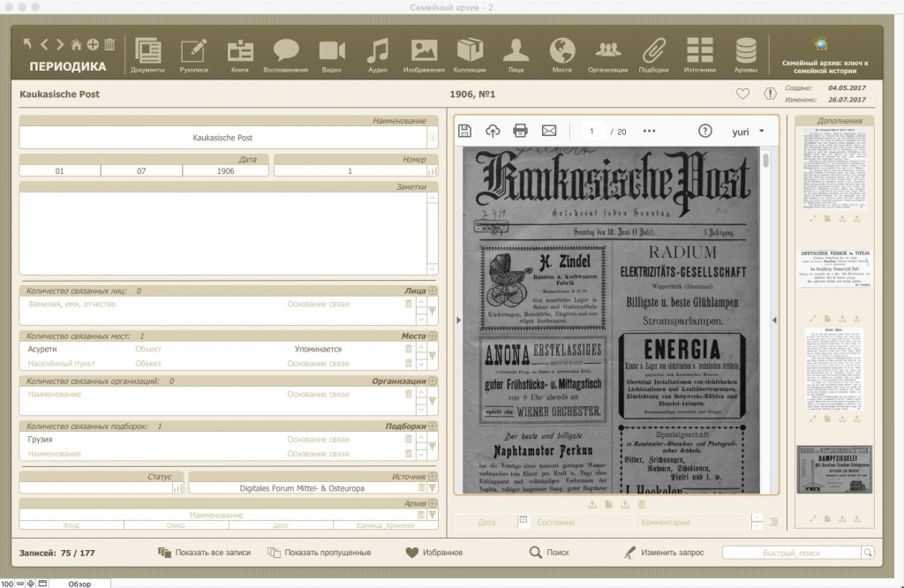Add a linked collection in Подборки
This screenshot has width=904, height=588.
point(433,426)
